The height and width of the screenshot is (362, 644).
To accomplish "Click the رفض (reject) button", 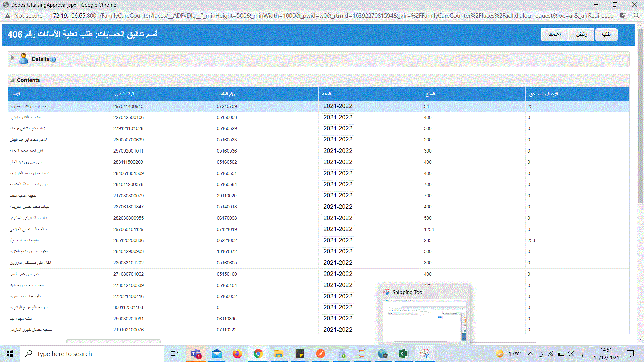I will click(x=582, y=34).
